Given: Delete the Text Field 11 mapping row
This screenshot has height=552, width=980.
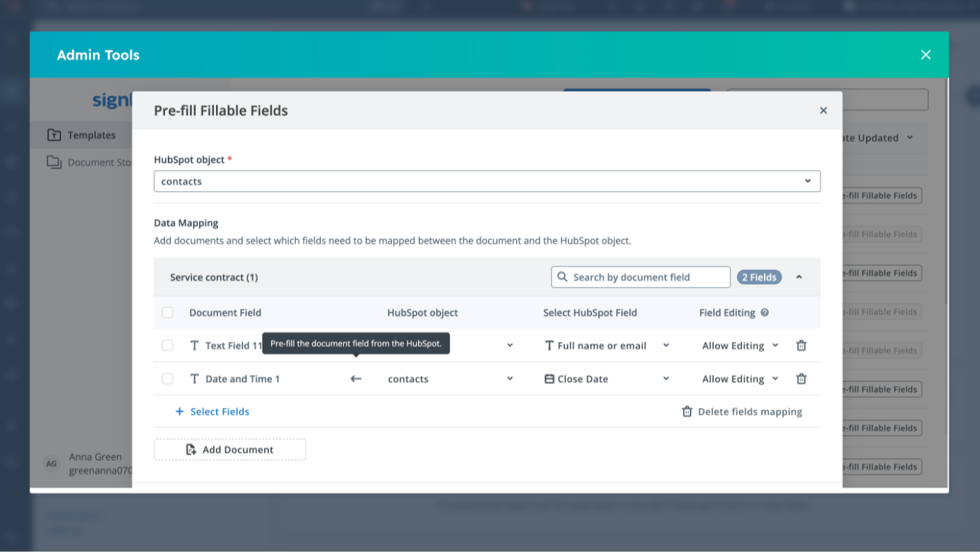Looking at the screenshot, I should [801, 345].
